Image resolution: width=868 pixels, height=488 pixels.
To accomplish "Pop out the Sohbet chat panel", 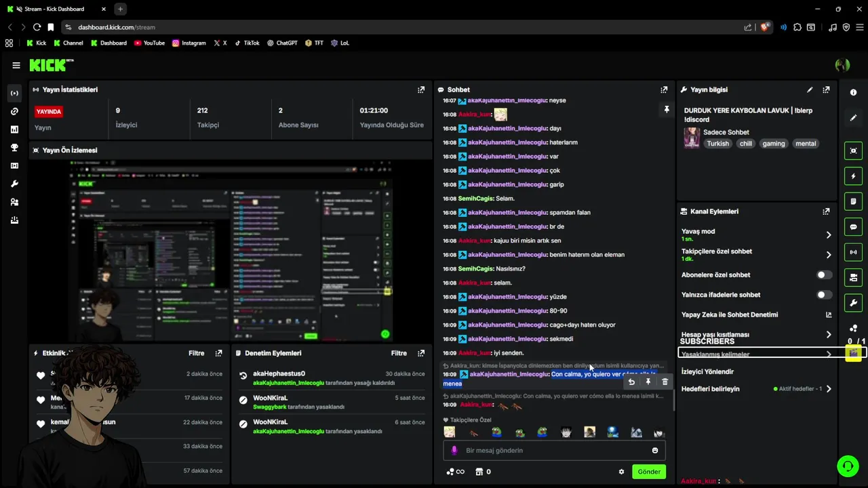I will coord(664,89).
